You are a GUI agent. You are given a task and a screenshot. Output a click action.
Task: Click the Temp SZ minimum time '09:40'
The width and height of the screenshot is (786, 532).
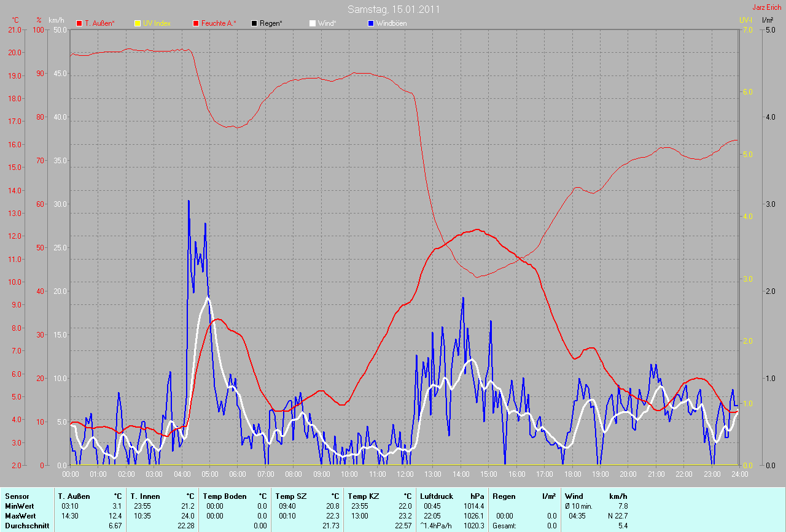[x=288, y=506]
